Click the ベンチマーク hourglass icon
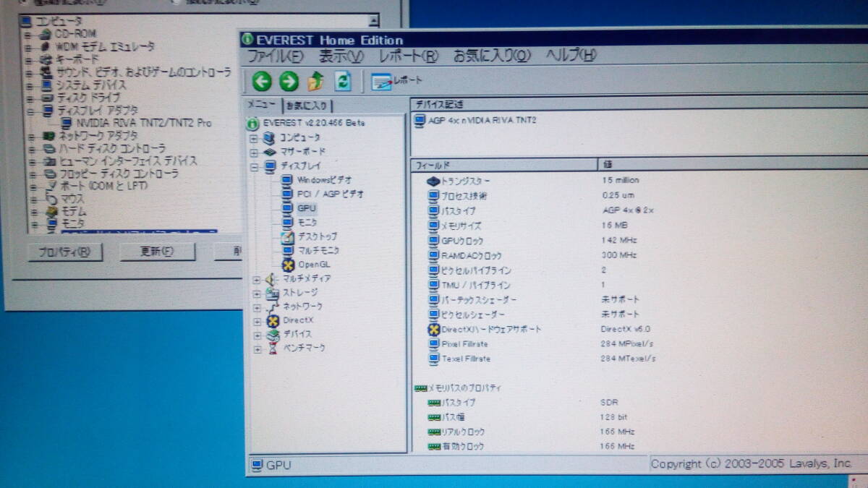 pos(273,348)
